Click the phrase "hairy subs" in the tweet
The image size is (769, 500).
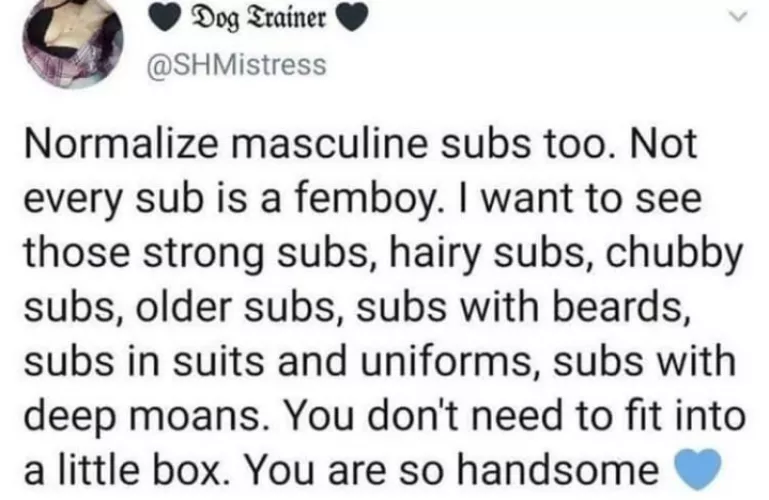tap(455, 253)
